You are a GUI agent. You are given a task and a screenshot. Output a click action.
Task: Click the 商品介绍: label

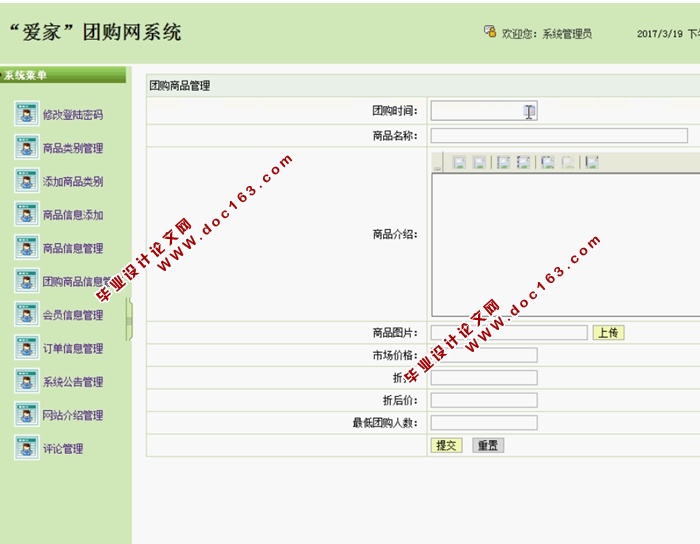tap(395, 234)
